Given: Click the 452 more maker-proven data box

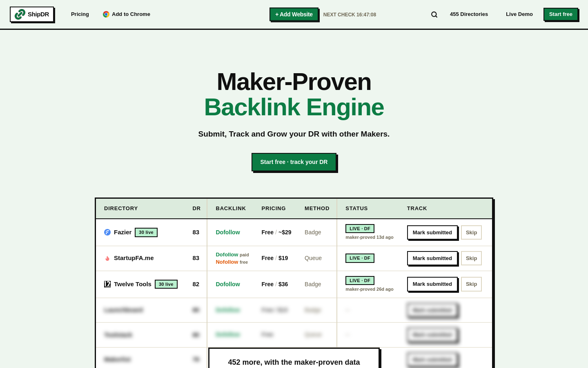Looking at the screenshot, I should point(294,359).
